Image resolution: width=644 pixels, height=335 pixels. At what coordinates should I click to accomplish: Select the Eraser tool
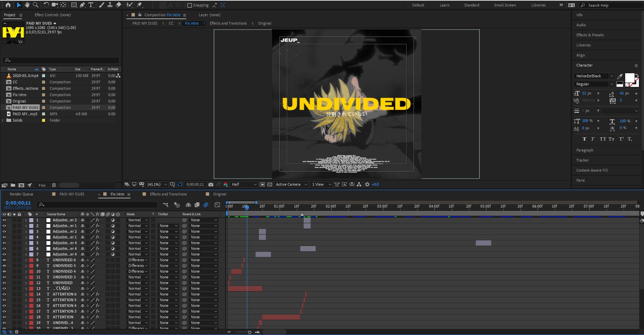click(x=118, y=5)
